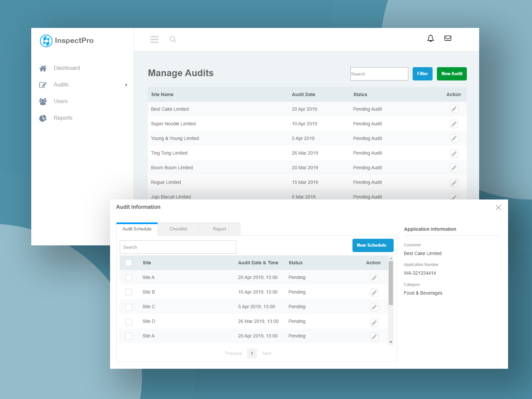532x399 pixels.
Task: Open the Filter options
Action: [422, 74]
